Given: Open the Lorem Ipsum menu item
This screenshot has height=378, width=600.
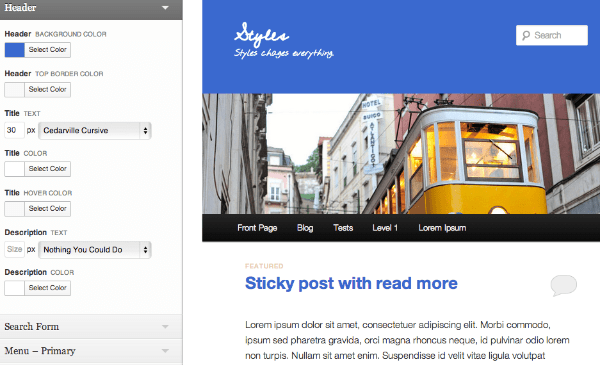Looking at the screenshot, I should click(442, 228).
